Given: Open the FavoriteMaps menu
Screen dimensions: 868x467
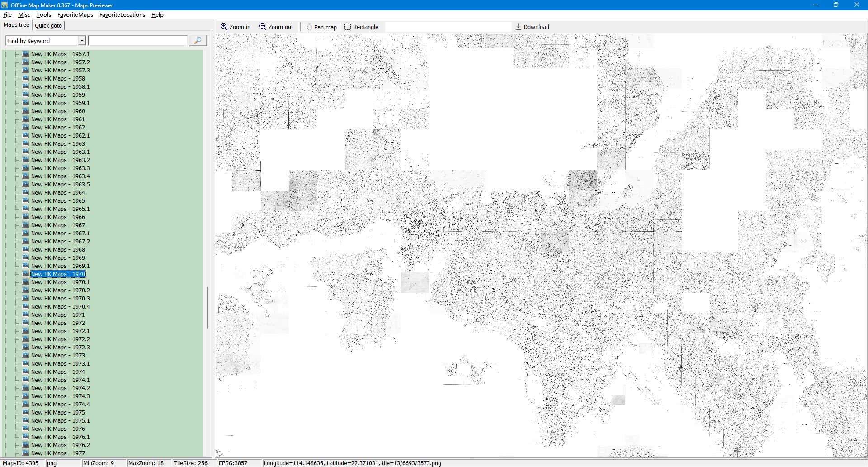Looking at the screenshot, I should [x=75, y=15].
